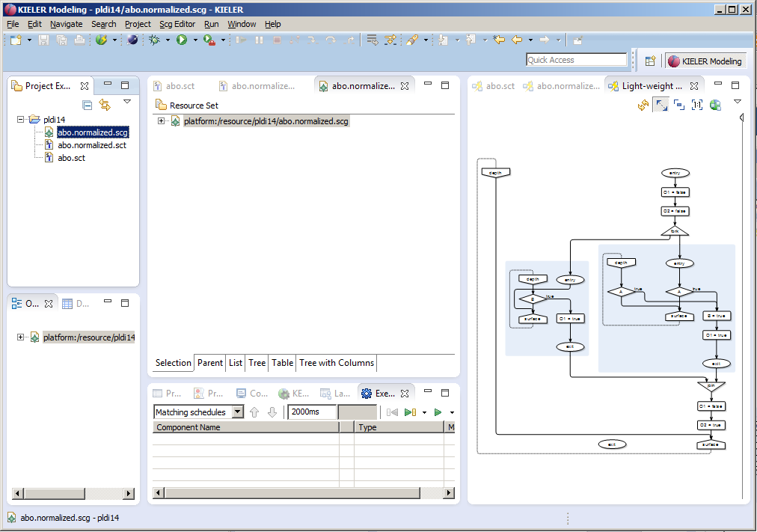Collapse the pldi14 project folder
757x532 pixels.
click(21, 119)
